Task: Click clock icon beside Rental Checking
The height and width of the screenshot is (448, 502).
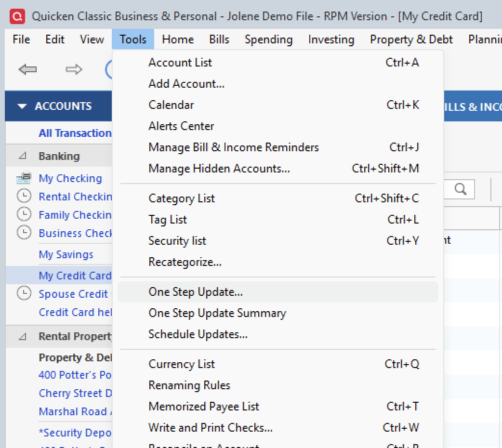Action: (24, 196)
